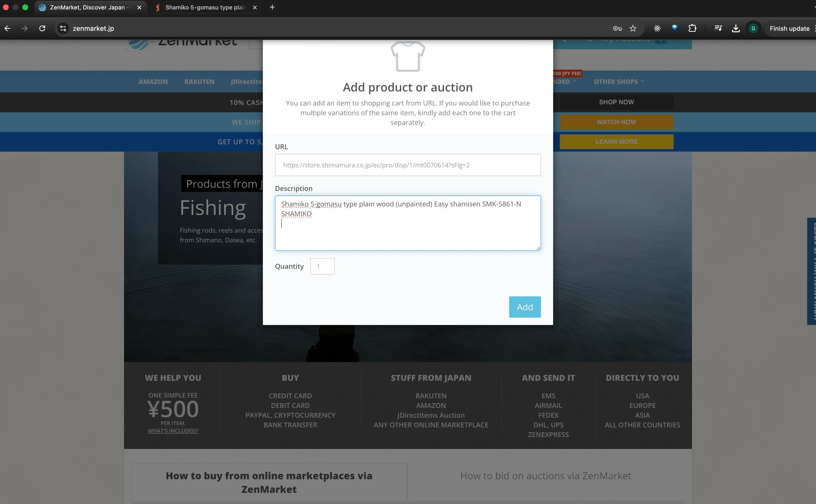Click the browser reload page icon
816x504 pixels.
click(42, 28)
